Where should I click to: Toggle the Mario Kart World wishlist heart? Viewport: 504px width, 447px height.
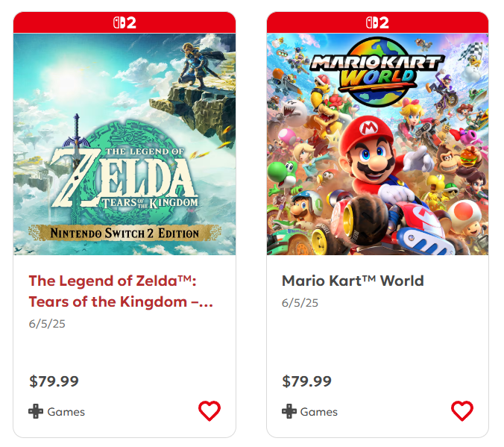462,410
